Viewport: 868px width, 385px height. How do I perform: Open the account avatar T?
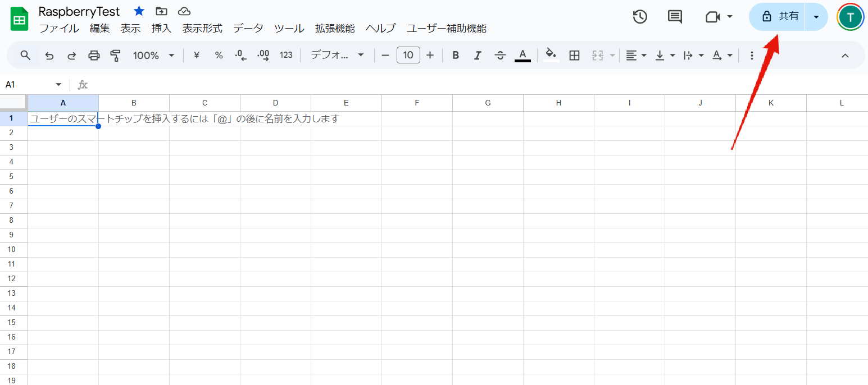pyautogui.click(x=851, y=17)
